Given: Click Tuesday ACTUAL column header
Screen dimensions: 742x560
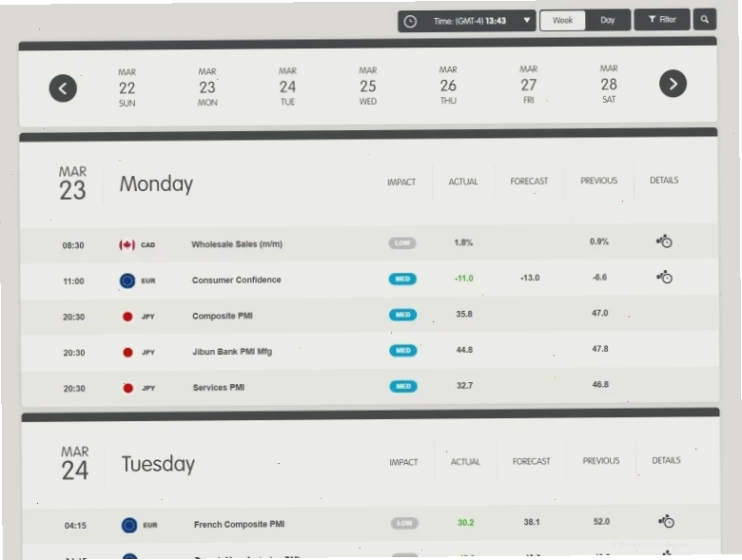Looking at the screenshot, I should coord(465,462).
